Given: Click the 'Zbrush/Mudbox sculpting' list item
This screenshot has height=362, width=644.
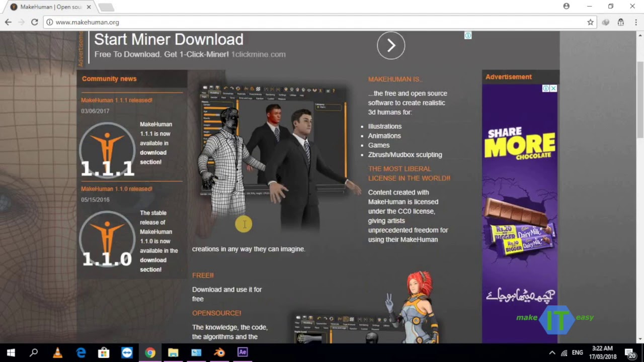Looking at the screenshot, I should 405,155.
